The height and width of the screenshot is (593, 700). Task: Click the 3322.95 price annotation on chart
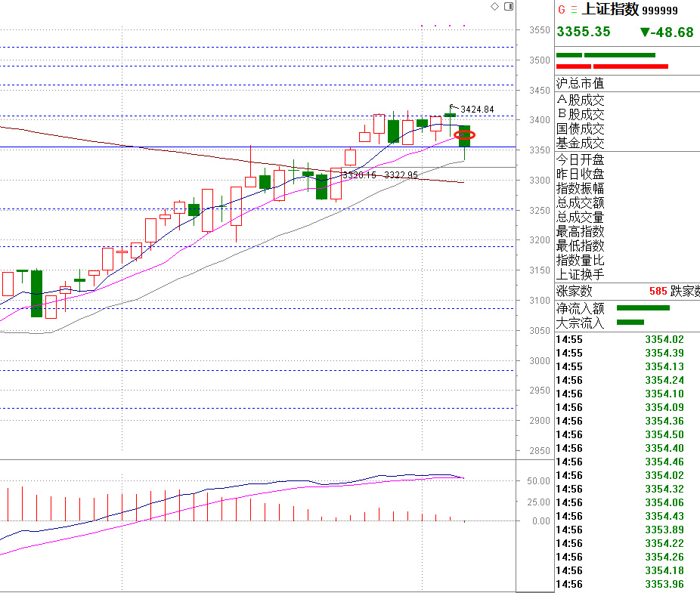[x=401, y=175]
